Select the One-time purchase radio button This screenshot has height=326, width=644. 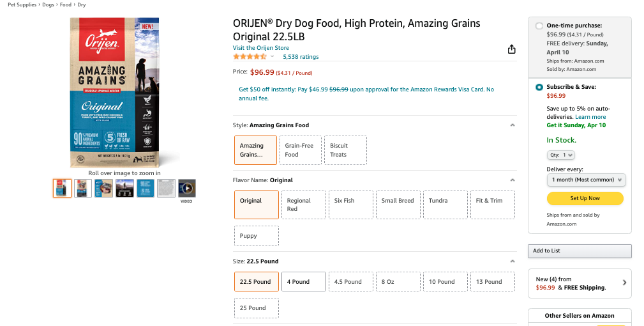(539, 26)
